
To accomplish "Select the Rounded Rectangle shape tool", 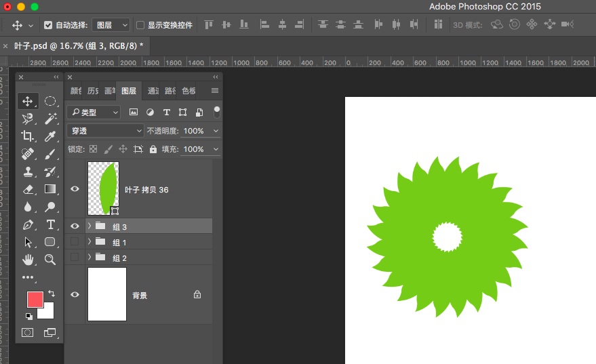I will [49, 242].
